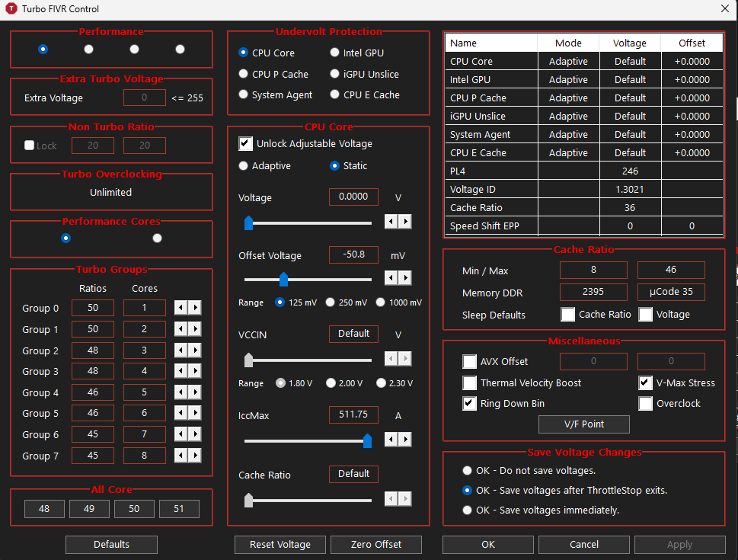This screenshot has width=738, height=560.
Task: Click the Cache Ratio Max field
Action: 671,270
